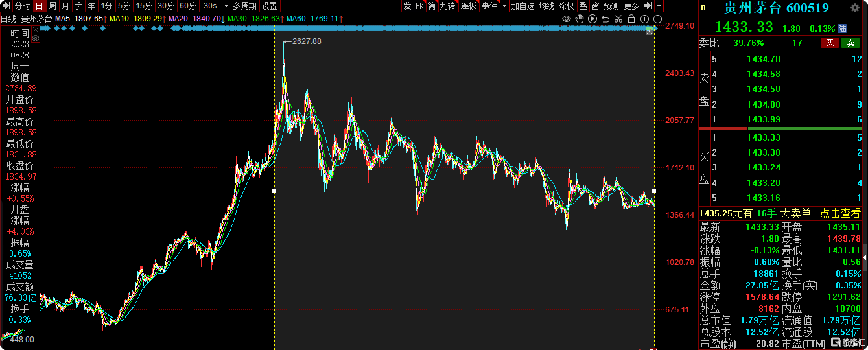Viewport: 868px width, 350px height.
Task: Click the 点击查看 link
Action: click(840, 213)
